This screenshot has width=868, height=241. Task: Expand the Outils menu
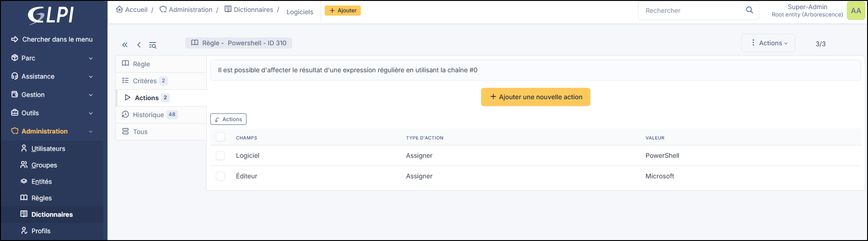pos(52,113)
